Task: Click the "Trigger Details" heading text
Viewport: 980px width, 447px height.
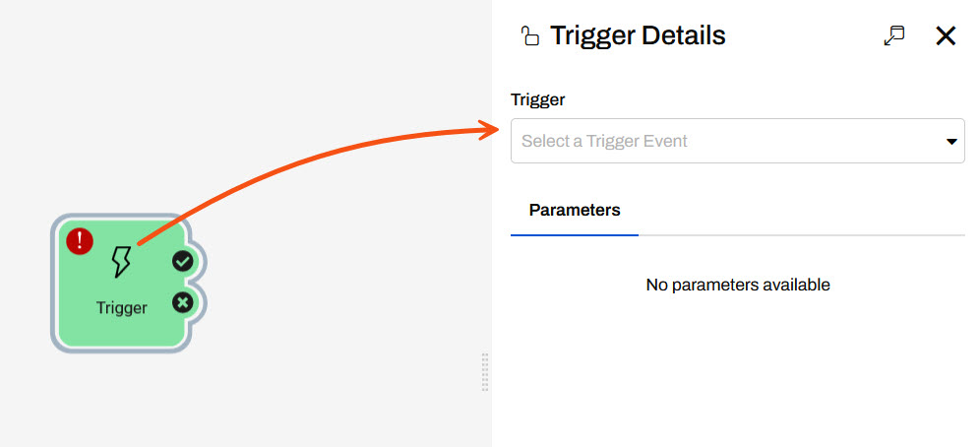Action: click(638, 36)
